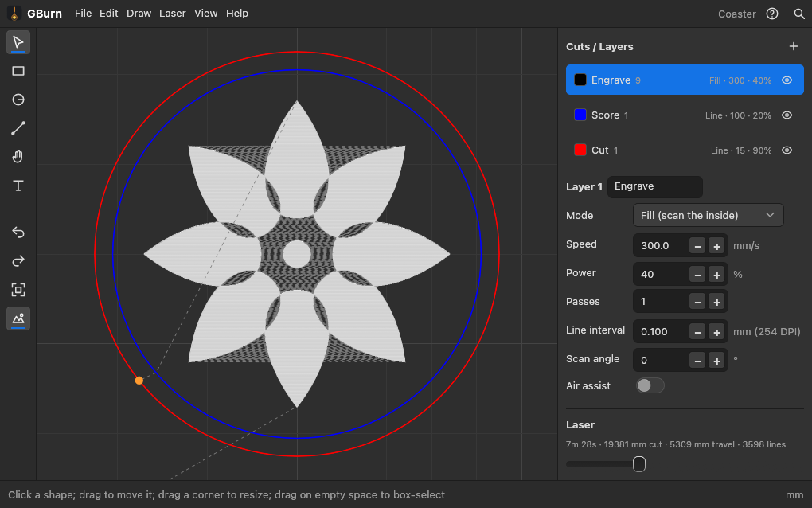
Task: Increase Scan angle with plus button
Action: click(x=716, y=361)
